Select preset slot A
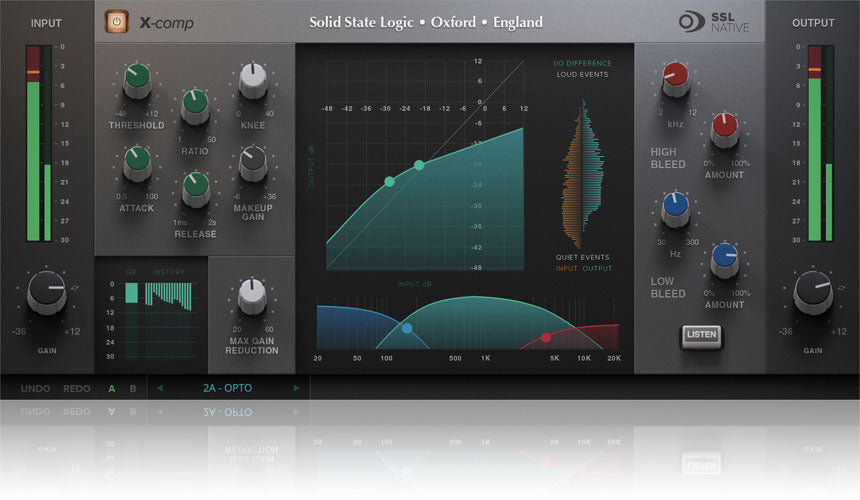The height and width of the screenshot is (500, 860). tap(111, 388)
